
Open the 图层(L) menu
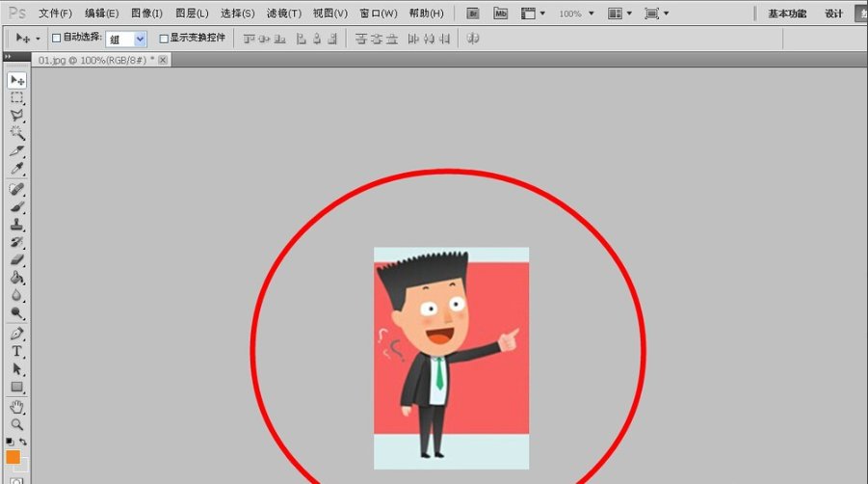(x=192, y=13)
